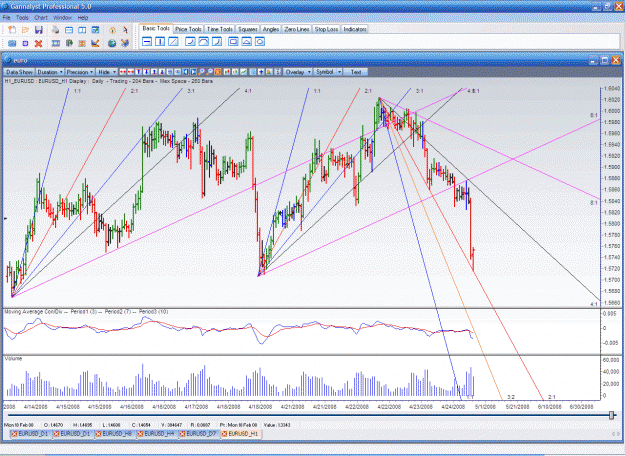The height and width of the screenshot is (456, 625).
Task: Select the rectangle shape tool
Action: 234,41
